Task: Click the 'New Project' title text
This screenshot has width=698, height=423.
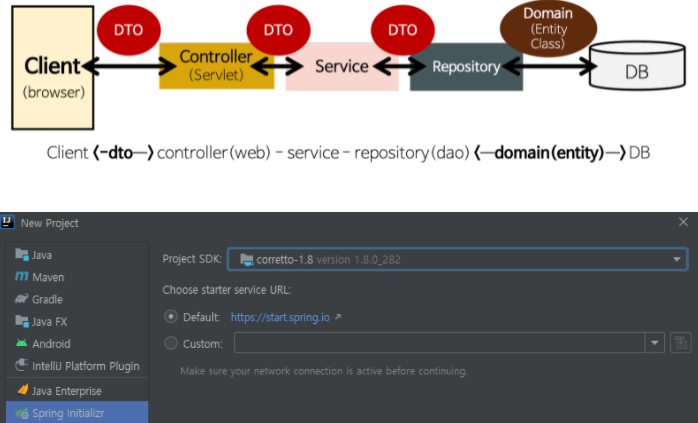Action: coord(49,223)
